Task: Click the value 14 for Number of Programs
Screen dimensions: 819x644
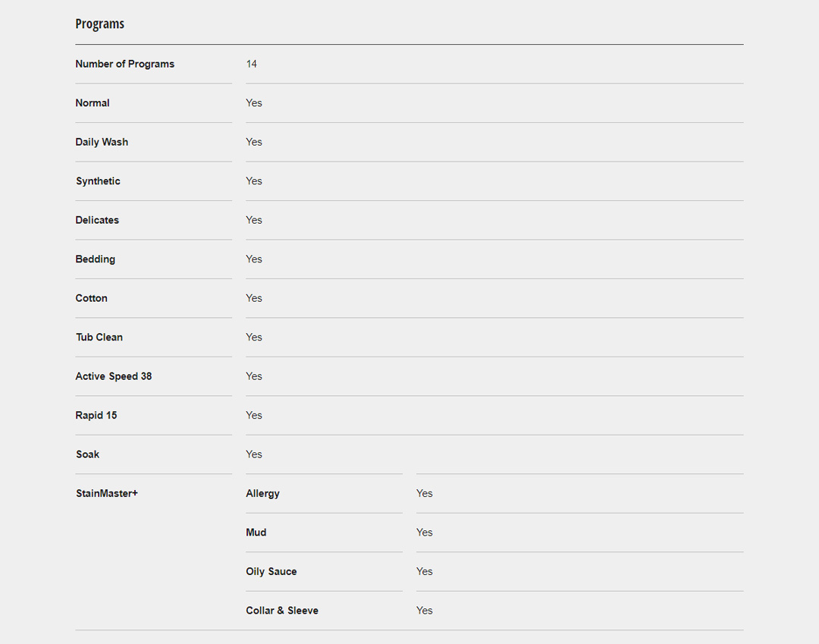Action: (252, 64)
